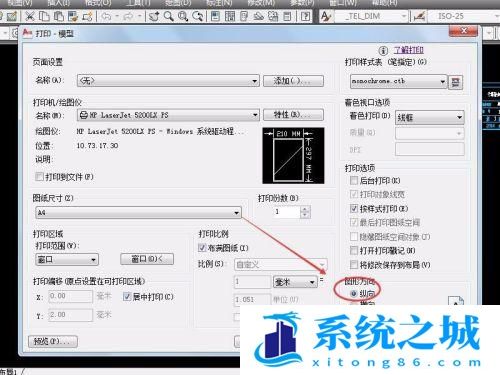The height and width of the screenshot is (375, 500).
Task: Open the 打印范围 窗口 dropdown
Action: point(67,259)
